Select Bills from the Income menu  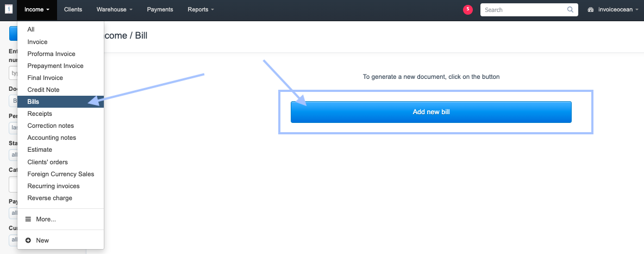pos(34,102)
